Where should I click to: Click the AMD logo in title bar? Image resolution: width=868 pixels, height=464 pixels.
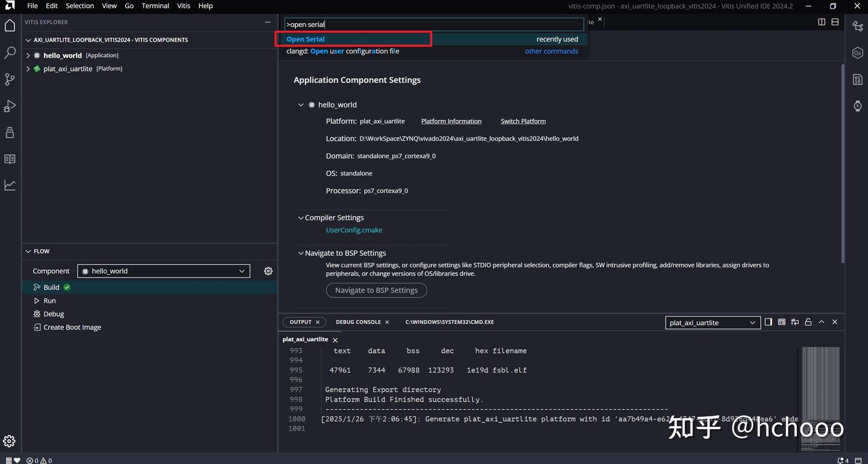click(10, 5)
